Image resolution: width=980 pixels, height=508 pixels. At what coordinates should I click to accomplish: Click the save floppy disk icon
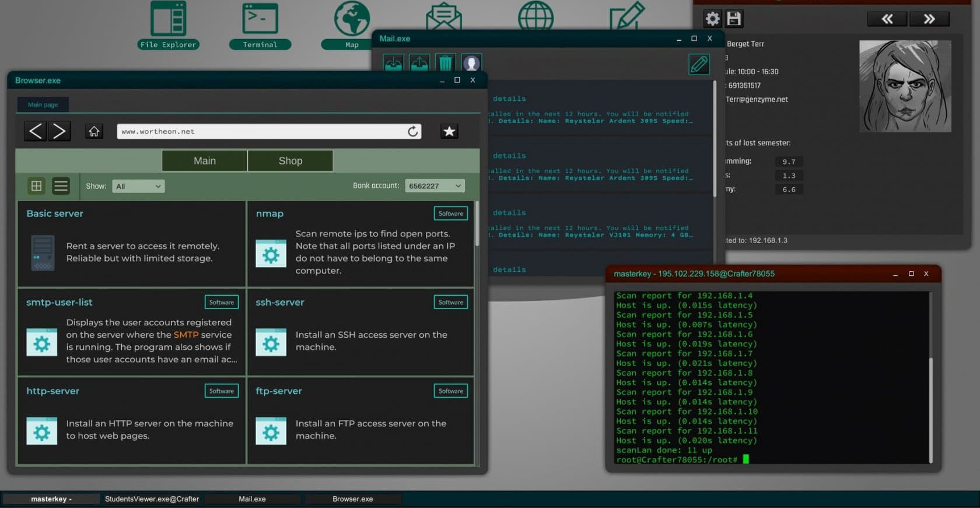(734, 19)
